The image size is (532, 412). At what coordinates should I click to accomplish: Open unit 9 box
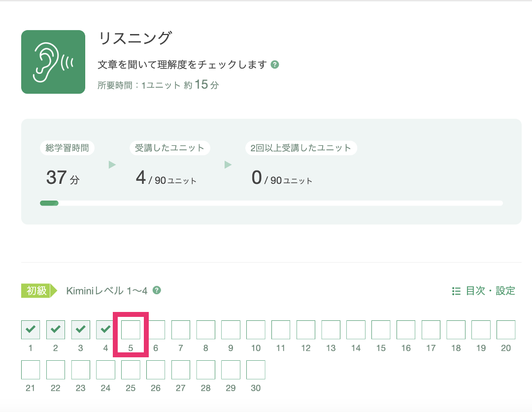tap(231, 330)
